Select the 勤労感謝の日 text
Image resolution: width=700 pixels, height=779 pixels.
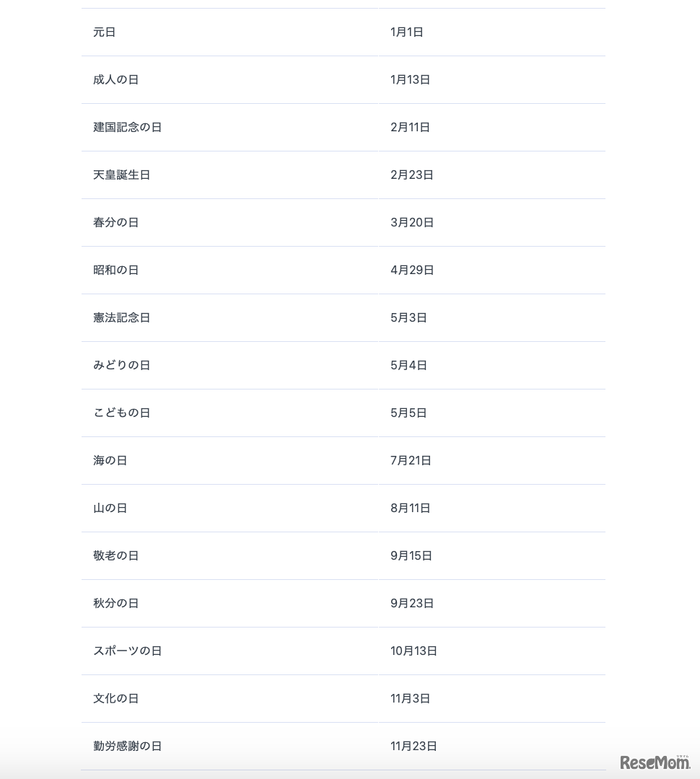pyautogui.click(x=128, y=747)
